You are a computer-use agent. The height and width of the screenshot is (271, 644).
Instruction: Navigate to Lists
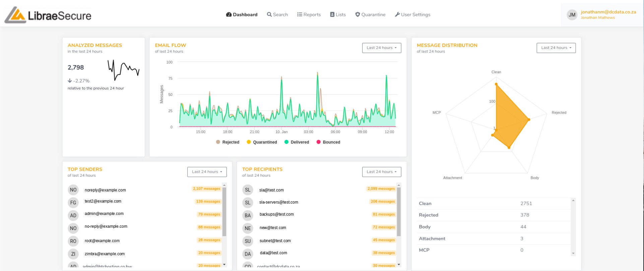click(338, 14)
